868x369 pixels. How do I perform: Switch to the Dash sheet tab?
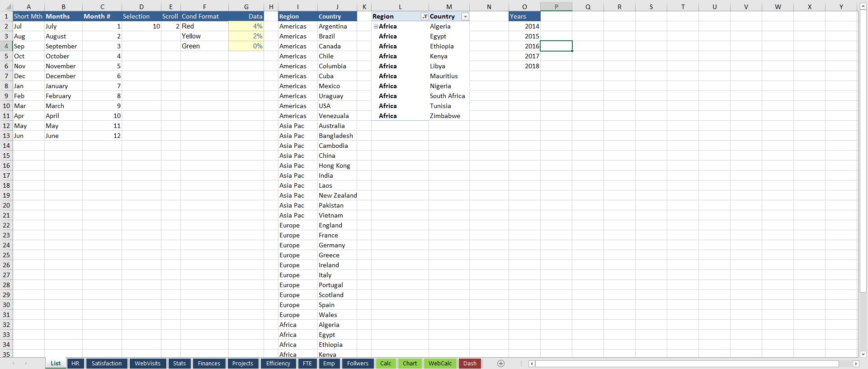pyautogui.click(x=470, y=364)
